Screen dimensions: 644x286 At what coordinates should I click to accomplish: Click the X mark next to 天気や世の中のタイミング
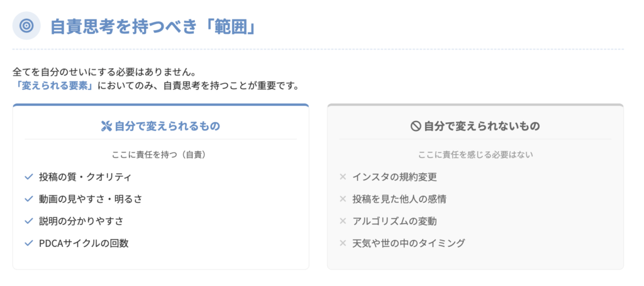(343, 243)
